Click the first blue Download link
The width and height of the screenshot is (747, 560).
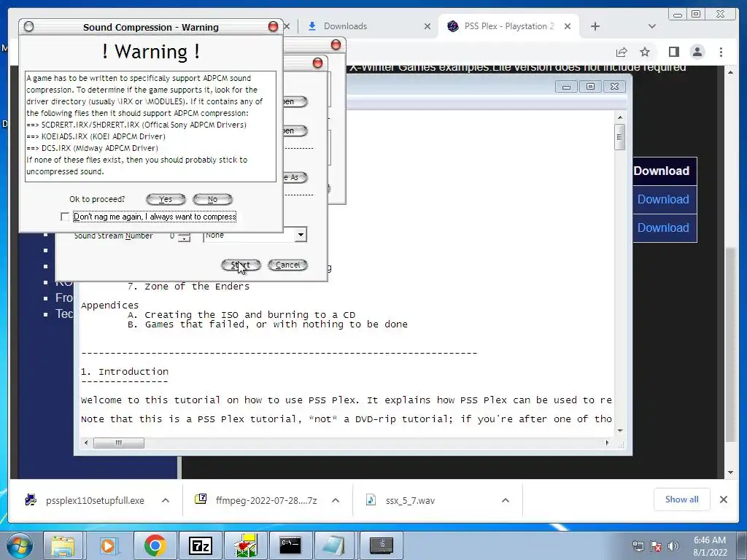click(663, 200)
